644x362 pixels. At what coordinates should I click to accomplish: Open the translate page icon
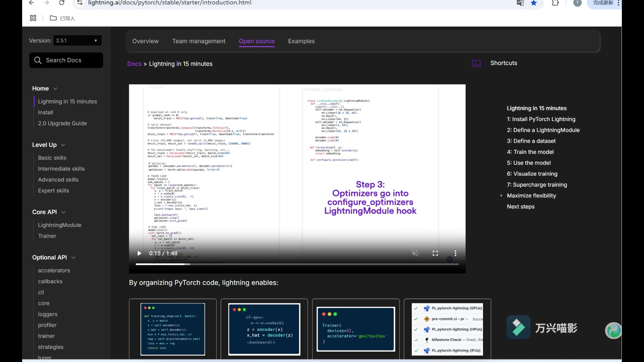520,3
